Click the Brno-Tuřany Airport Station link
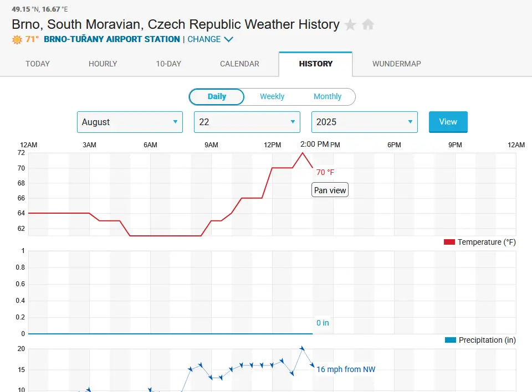Image resolution: width=532 pixels, height=392 pixels. tap(111, 39)
